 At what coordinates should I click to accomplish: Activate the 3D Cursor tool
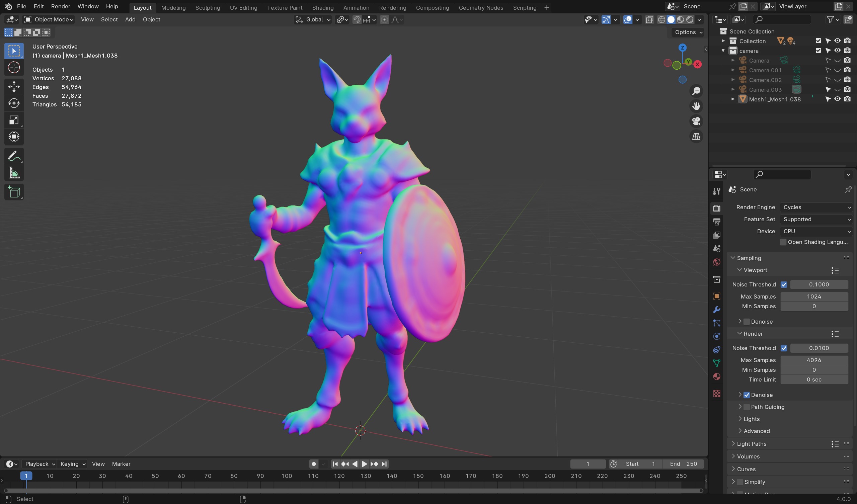tap(14, 68)
